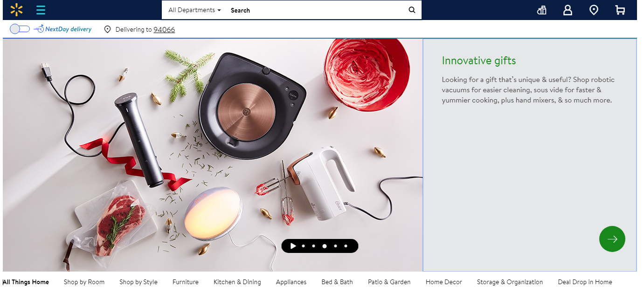Select the first carousel slide dot
The width and height of the screenshot is (644, 293).
point(304,246)
